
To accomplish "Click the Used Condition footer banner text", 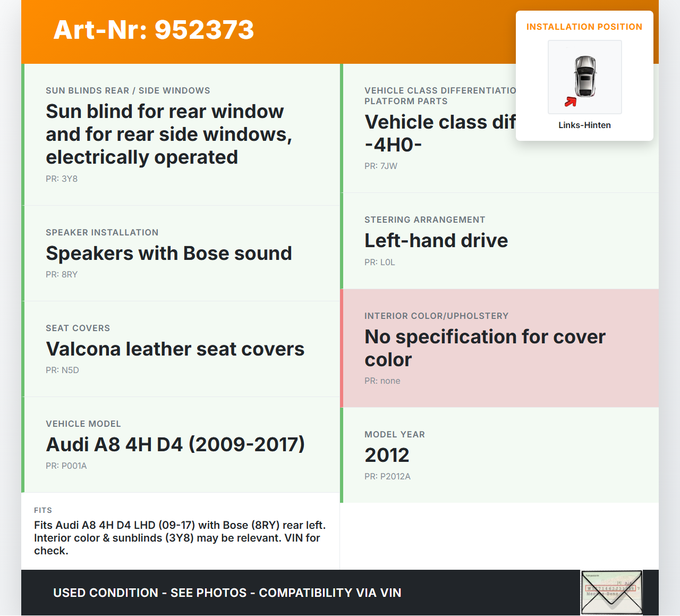I will 227,593.
